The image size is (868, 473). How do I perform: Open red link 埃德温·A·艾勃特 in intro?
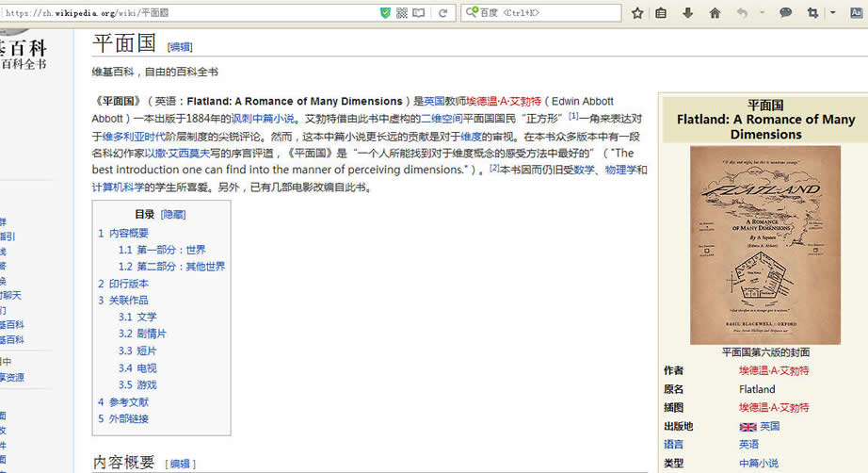point(504,102)
